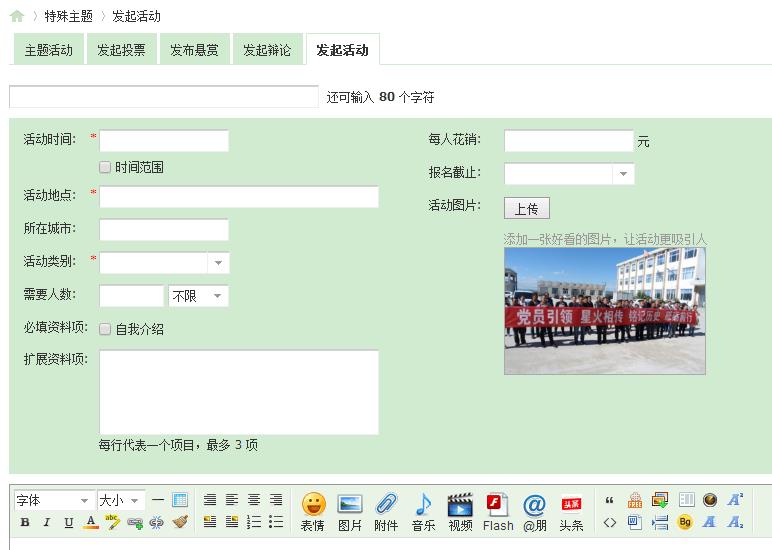The height and width of the screenshot is (550, 772).
Task: Open the font color picker
Action: pyautogui.click(x=91, y=522)
